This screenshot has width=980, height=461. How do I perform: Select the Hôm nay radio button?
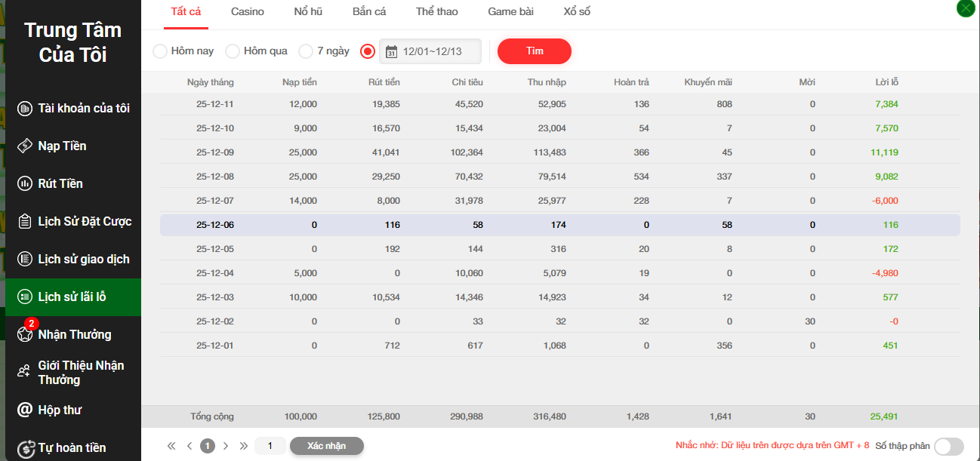point(160,51)
